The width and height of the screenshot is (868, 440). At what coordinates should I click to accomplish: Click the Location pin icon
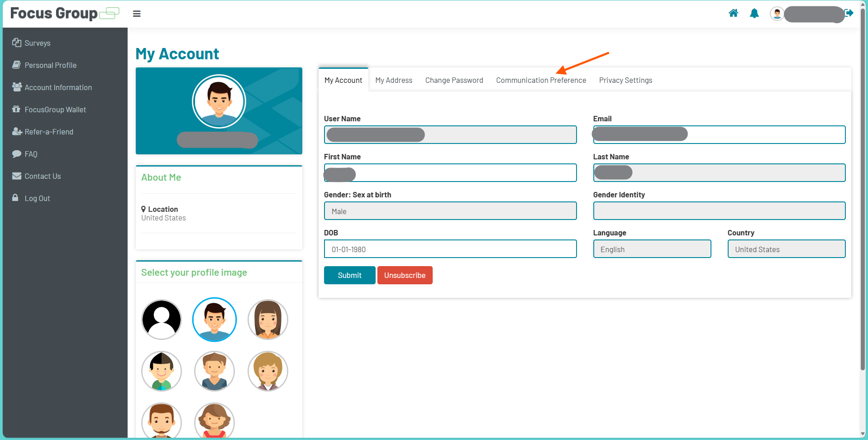pyautogui.click(x=143, y=209)
